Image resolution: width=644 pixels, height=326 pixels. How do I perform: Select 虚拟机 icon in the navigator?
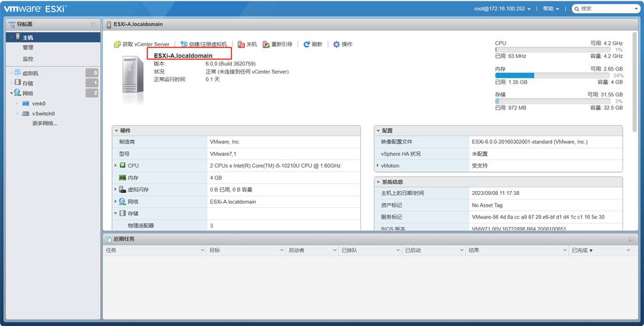tap(18, 73)
